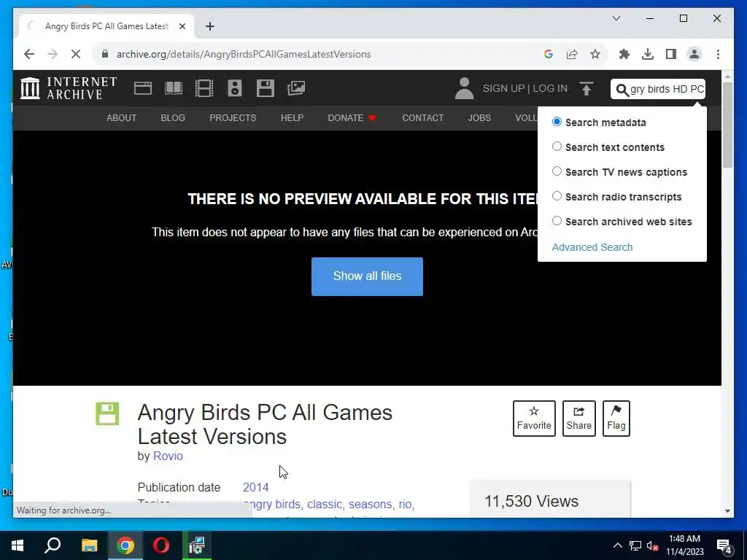Open the Books (texts) icon

tap(174, 88)
